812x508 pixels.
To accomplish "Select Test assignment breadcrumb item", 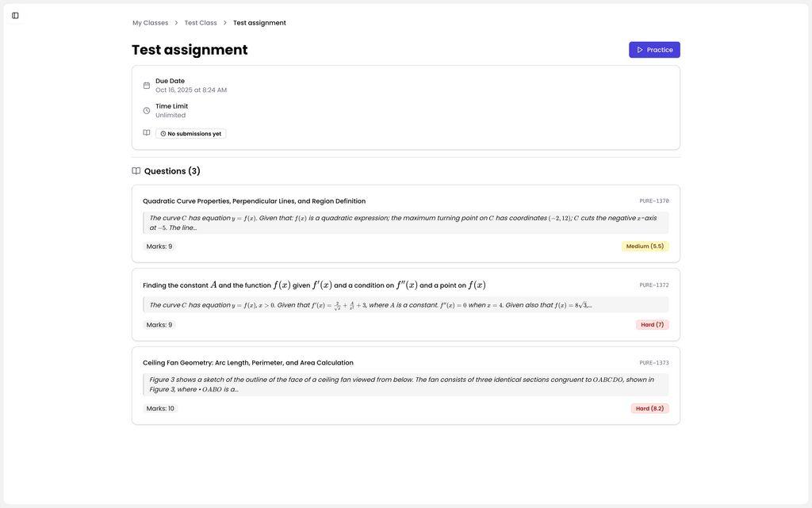I will point(259,23).
